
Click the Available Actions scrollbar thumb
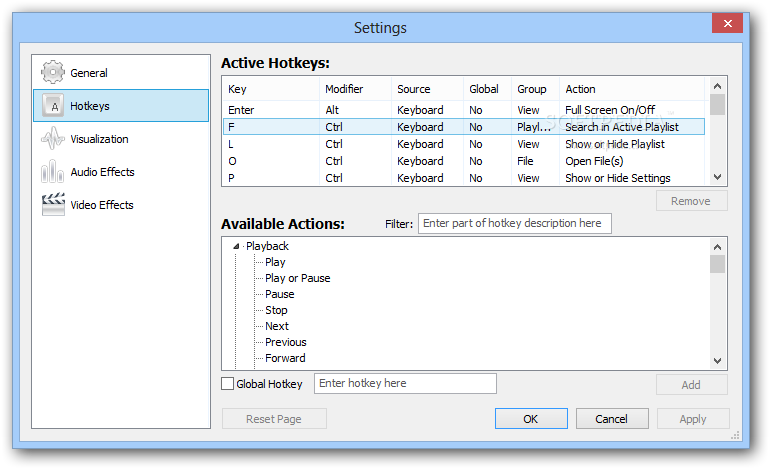717,264
